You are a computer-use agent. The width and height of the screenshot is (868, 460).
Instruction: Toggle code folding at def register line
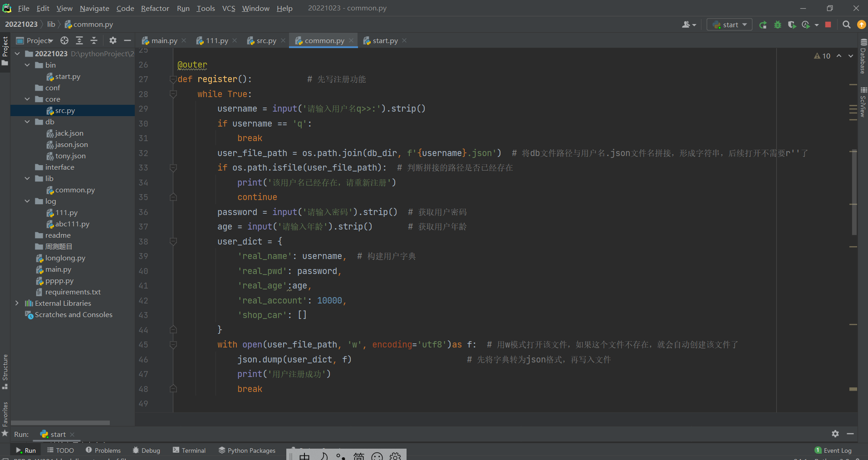coord(173,79)
